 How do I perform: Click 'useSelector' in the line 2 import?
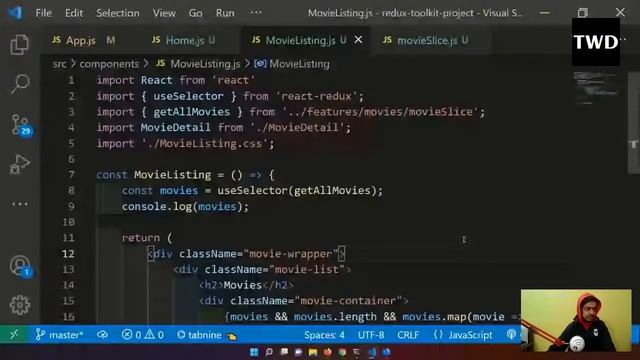188,96
